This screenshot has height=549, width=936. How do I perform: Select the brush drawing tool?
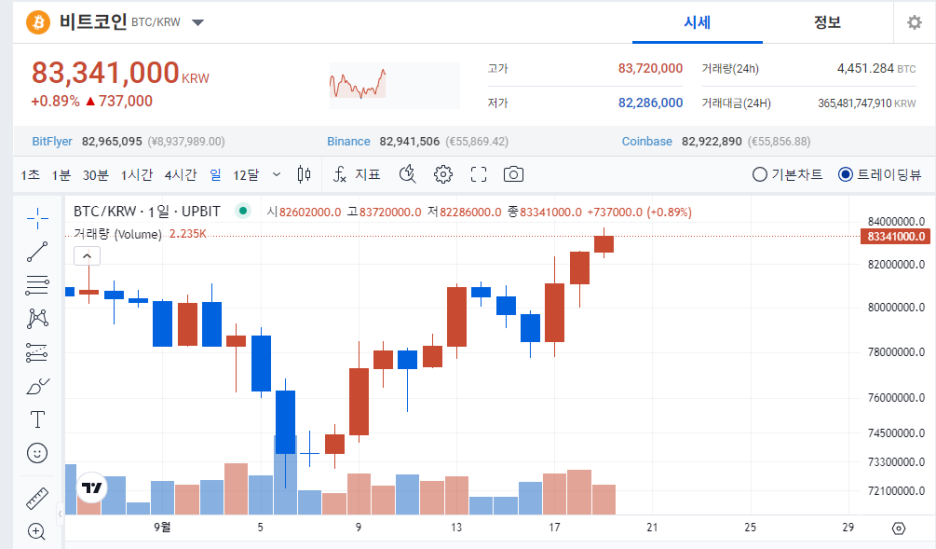(x=37, y=386)
